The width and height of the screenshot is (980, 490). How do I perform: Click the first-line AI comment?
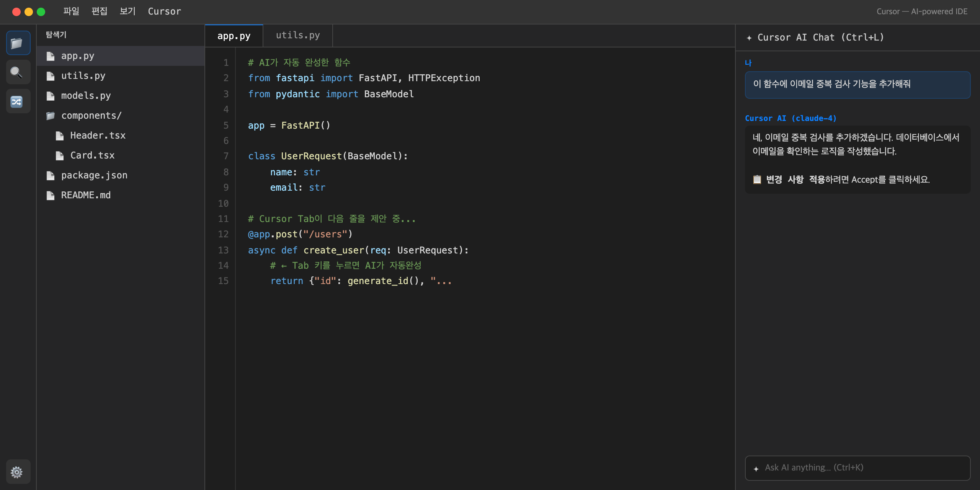click(x=299, y=62)
